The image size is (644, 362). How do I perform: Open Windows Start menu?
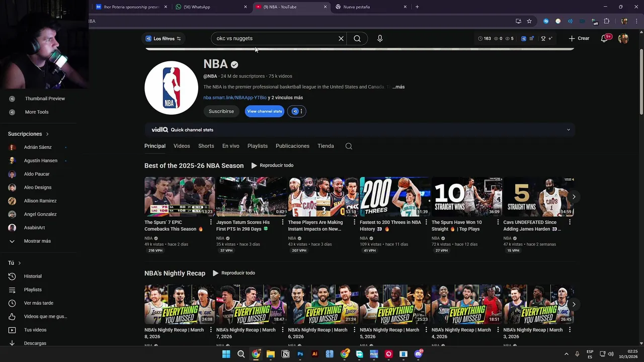226,354
